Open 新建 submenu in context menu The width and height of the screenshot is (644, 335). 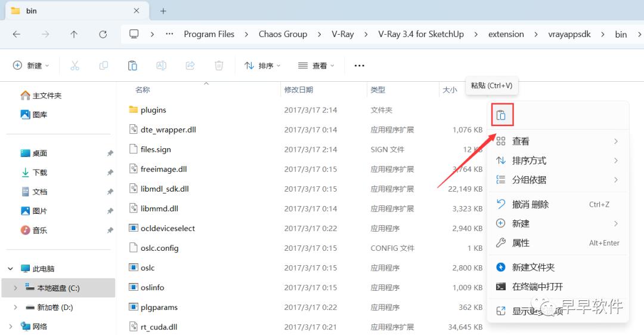[558, 223]
